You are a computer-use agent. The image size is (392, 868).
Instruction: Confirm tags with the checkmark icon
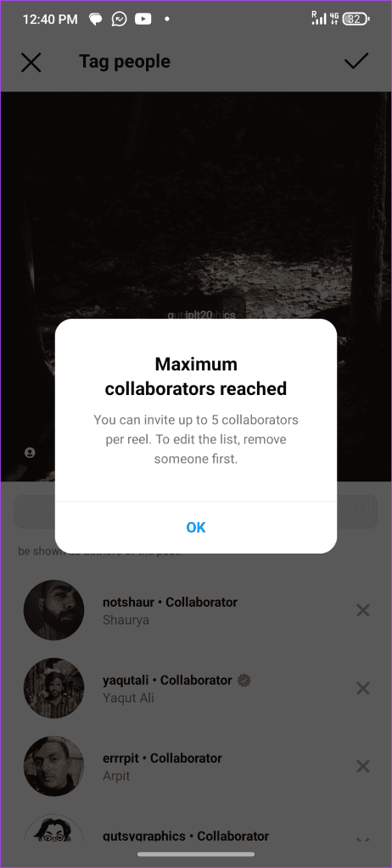click(356, 61)
